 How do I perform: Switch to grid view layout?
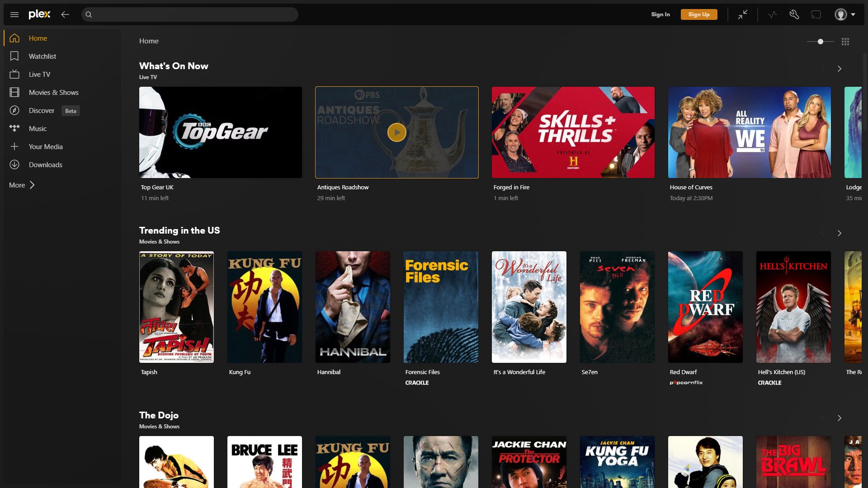point(845,41)
